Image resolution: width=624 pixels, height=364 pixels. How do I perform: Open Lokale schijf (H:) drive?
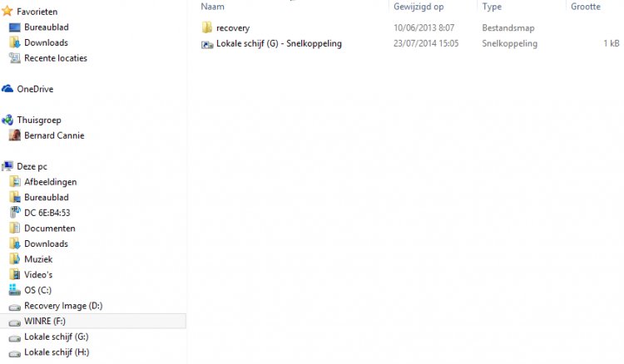click(x=57, y=352)
